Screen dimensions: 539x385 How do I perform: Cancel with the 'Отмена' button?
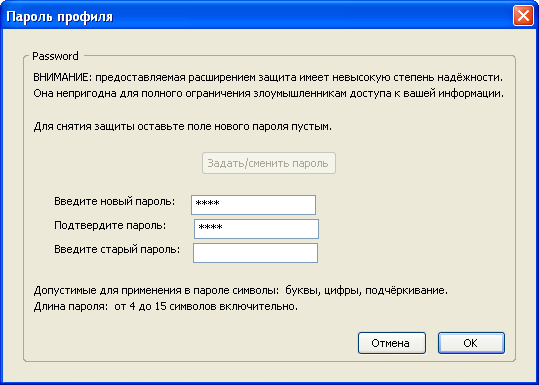(392, 343)
